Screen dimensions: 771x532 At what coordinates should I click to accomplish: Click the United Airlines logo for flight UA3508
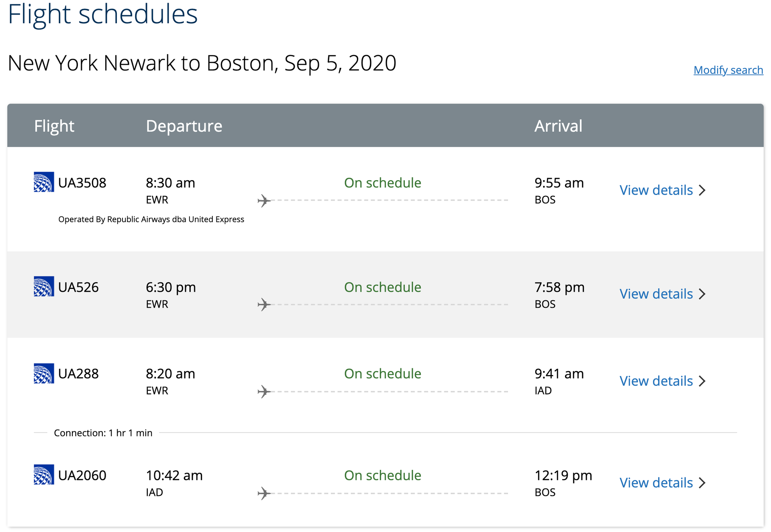(x=44, y=182)
